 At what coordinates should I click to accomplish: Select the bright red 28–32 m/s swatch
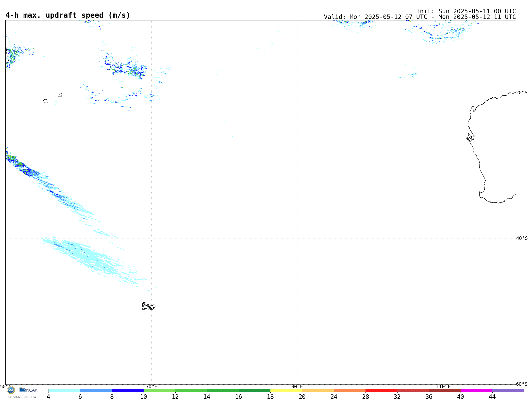pyautogui.click(x=381, y=391)
